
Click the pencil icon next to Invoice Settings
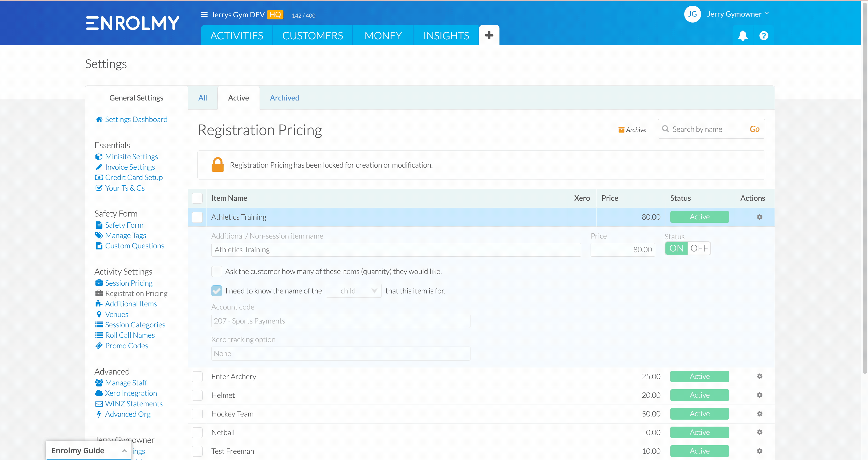(x=99, y=167)
